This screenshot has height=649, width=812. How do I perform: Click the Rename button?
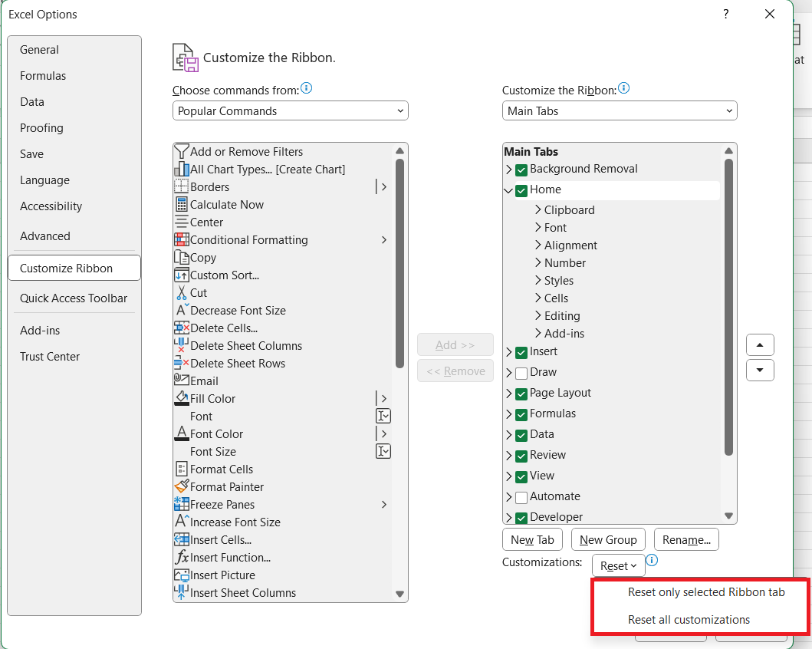click(686, 540)
